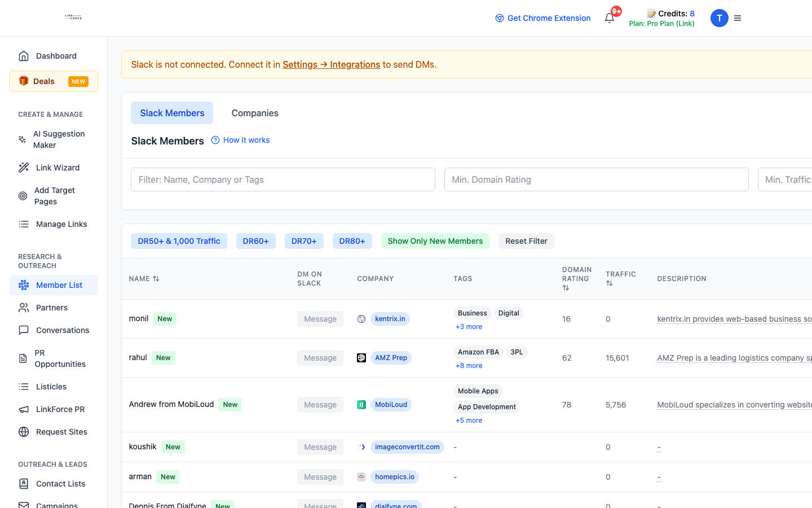Screen dimensions: 812x508
Task: Click the Listicles list icon
Action: pyautogui.click(x=24, y=387)
